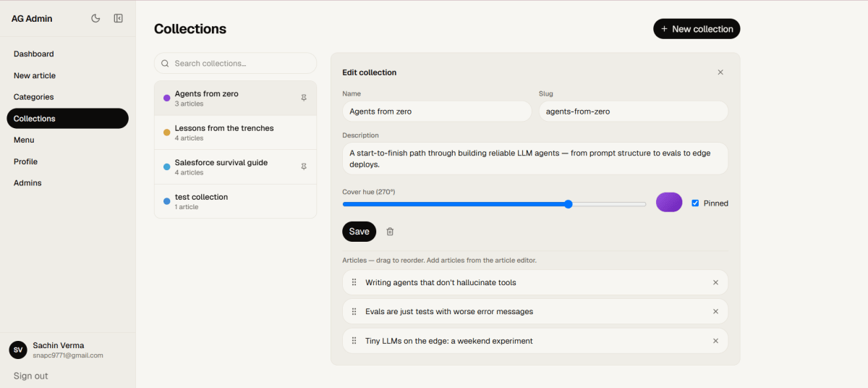Close the Edit collection panel
The image size is (868, 388).
coord(720,72)
